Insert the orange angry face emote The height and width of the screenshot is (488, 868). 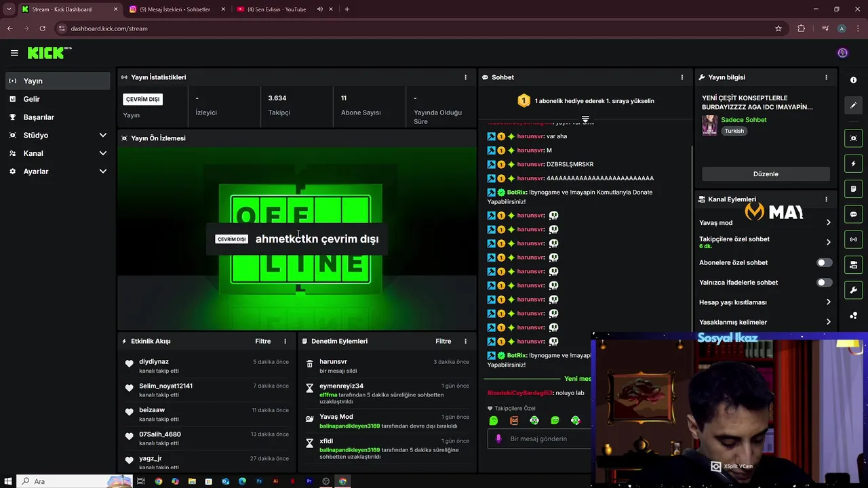514,421
